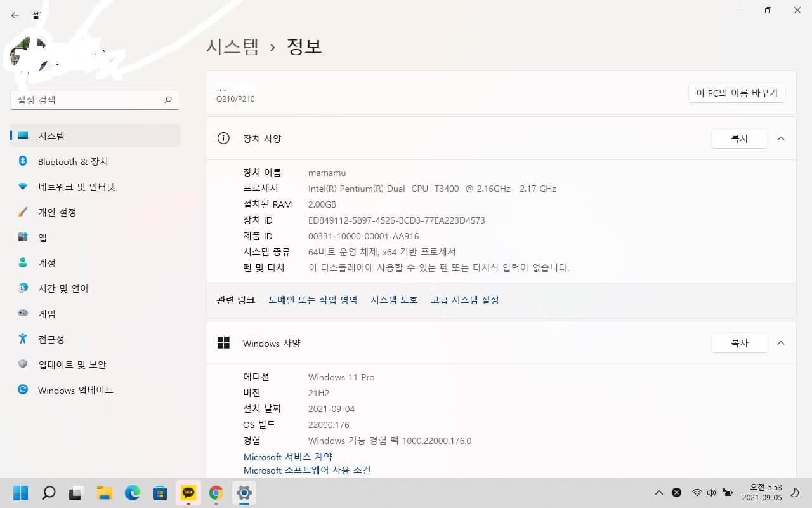The width and height of the screenshot is (812, 508).
Task: Click the 업데이트 및 보안 shield icon
Action: coord(23,364)
